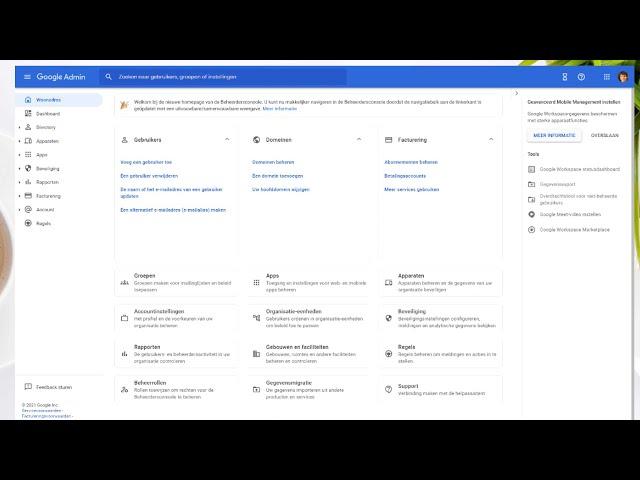Screen dimensions: 640x480
Task: Open Account in the sidebar
Action: [x=45, y=210]
